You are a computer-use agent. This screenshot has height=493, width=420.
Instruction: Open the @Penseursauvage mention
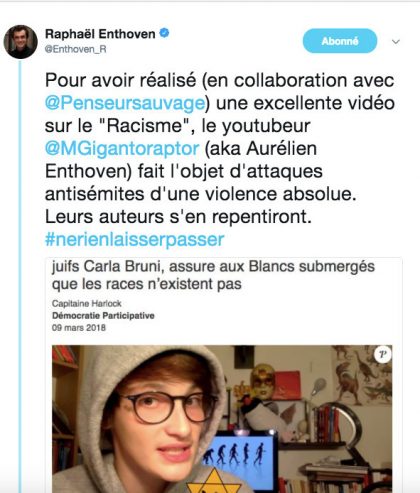point(125,103)
